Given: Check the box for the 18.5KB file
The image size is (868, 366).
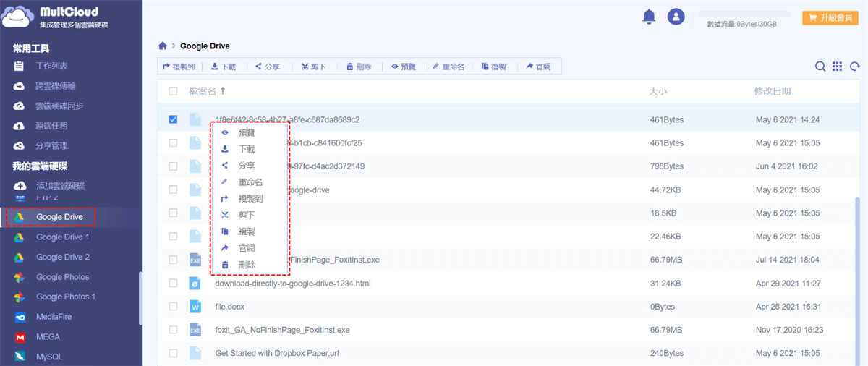Looking at the screenshot, I should click(173, 213).
